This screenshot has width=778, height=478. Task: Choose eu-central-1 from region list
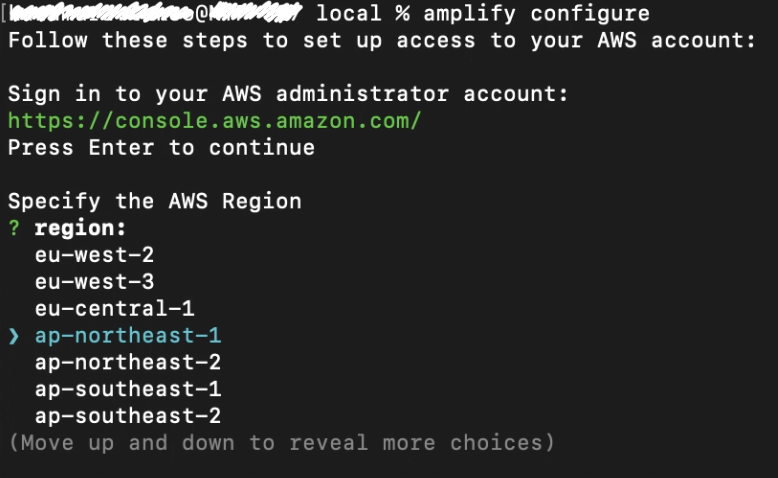click(x=115, y=309)
